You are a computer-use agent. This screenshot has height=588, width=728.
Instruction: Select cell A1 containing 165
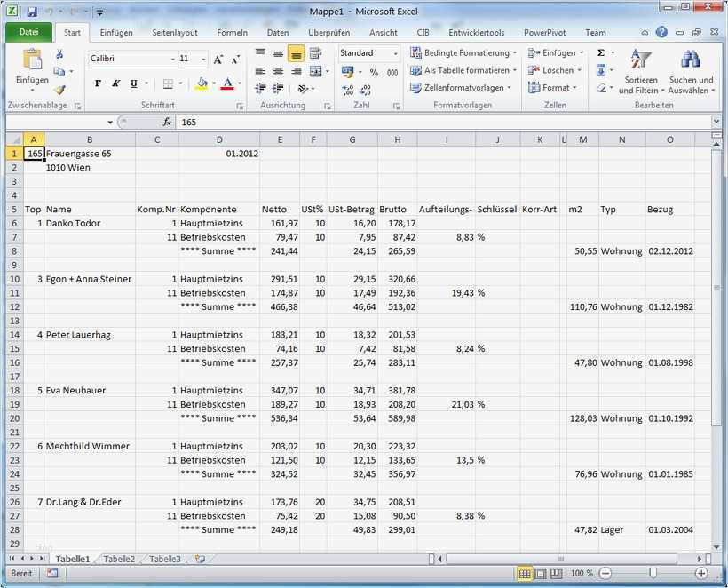(x=33, y=153)
